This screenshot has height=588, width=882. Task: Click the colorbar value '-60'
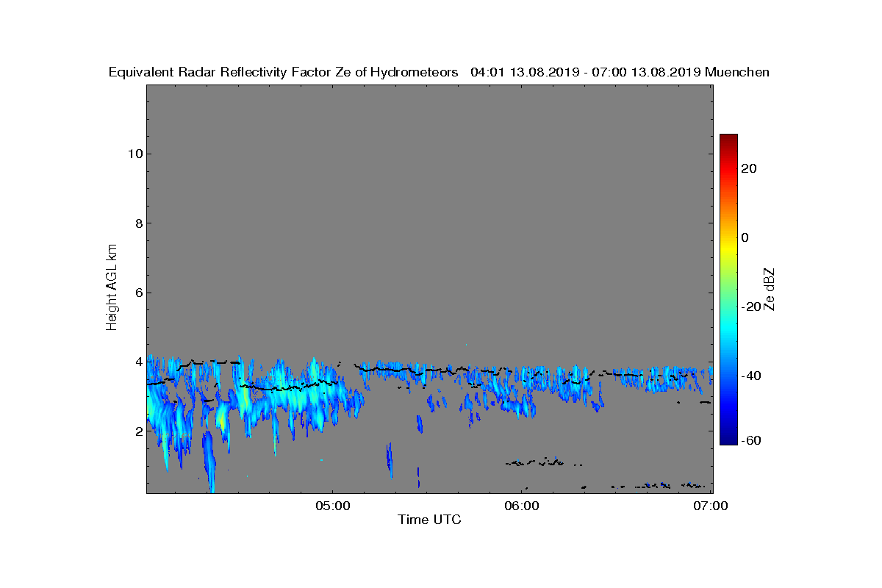click(x=750, y=440)
